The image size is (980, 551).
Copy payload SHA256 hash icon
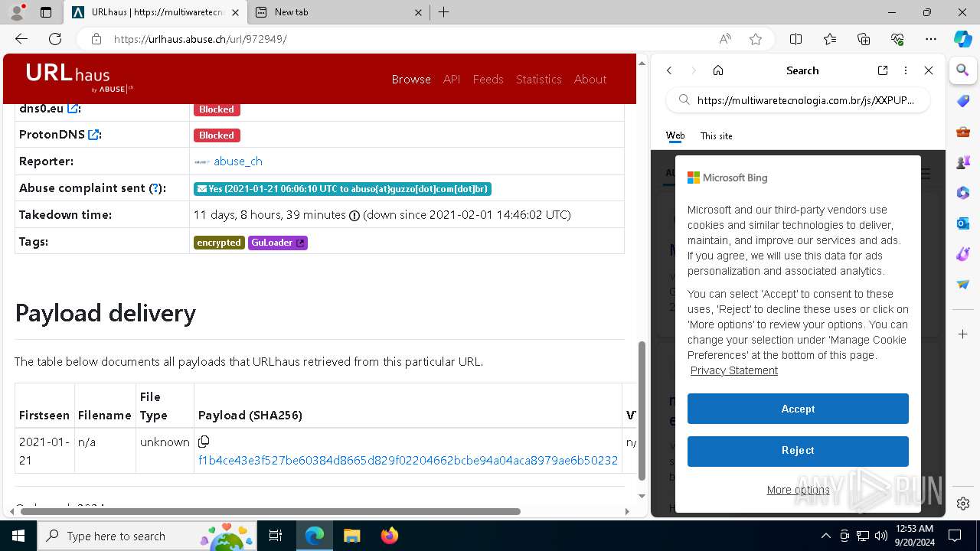204,442
